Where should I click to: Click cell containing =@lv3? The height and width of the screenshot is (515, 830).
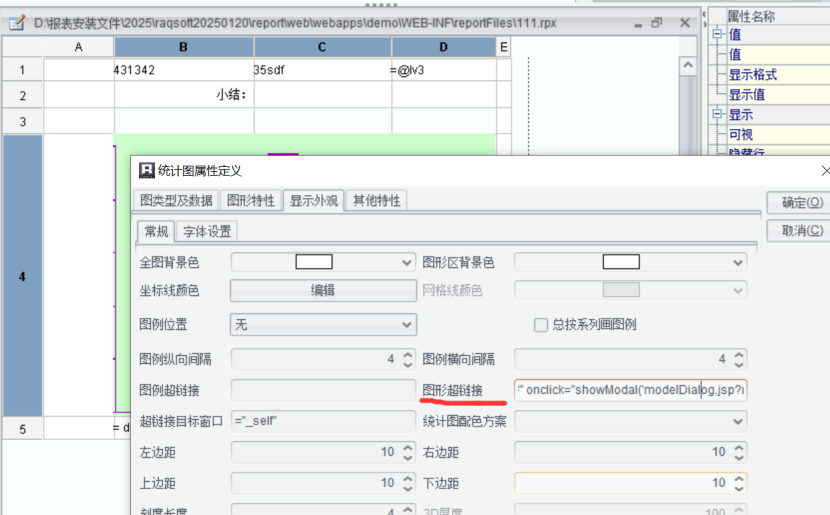(444, 70)
